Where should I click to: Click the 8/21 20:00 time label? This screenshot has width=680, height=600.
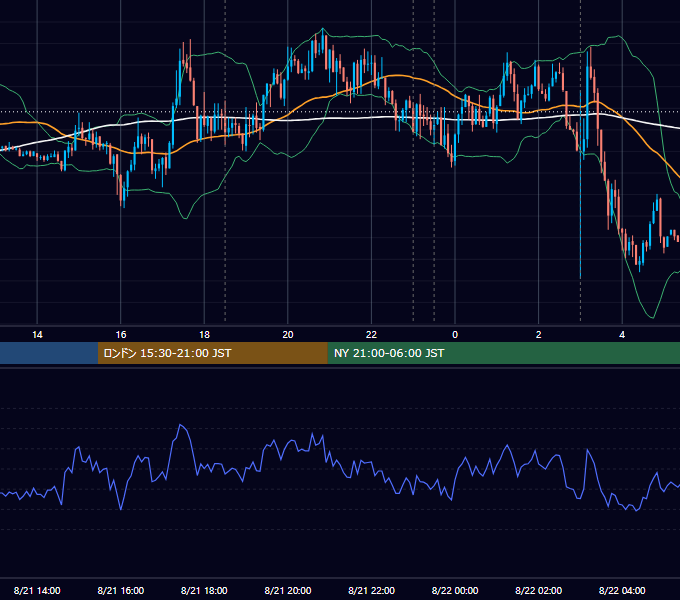pyautogui.click(x=288, y=590)
